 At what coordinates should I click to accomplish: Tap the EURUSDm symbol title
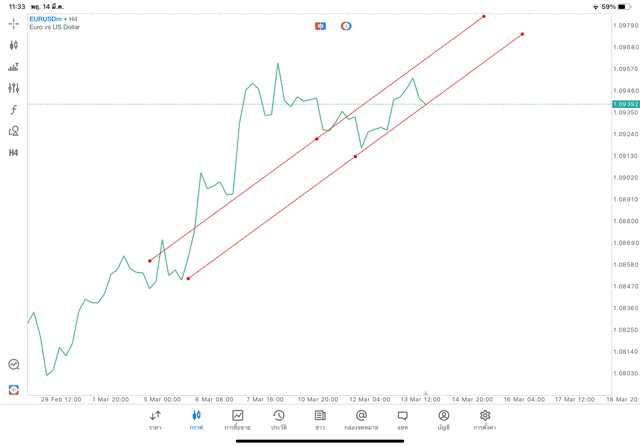click(47, 18)
